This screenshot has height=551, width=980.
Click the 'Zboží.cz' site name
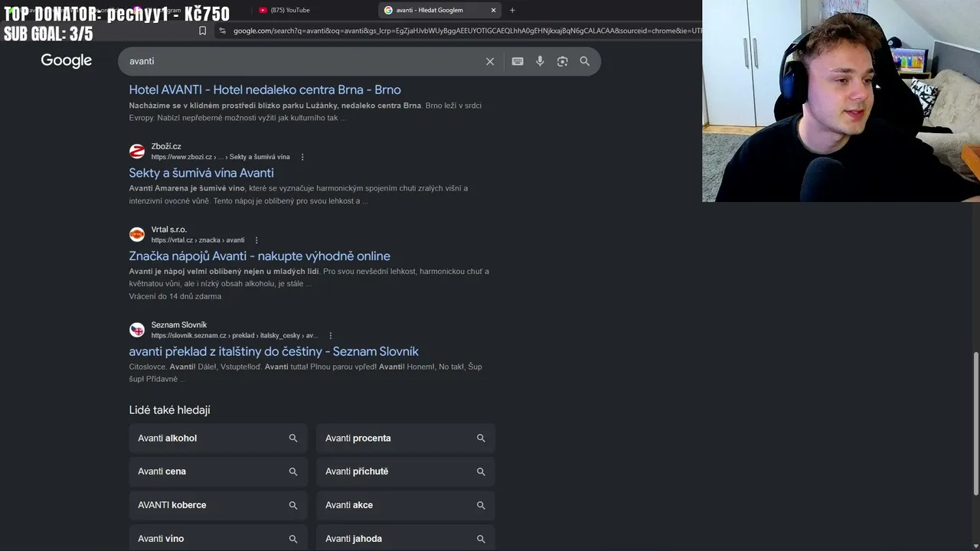click(x=166, y=146)
